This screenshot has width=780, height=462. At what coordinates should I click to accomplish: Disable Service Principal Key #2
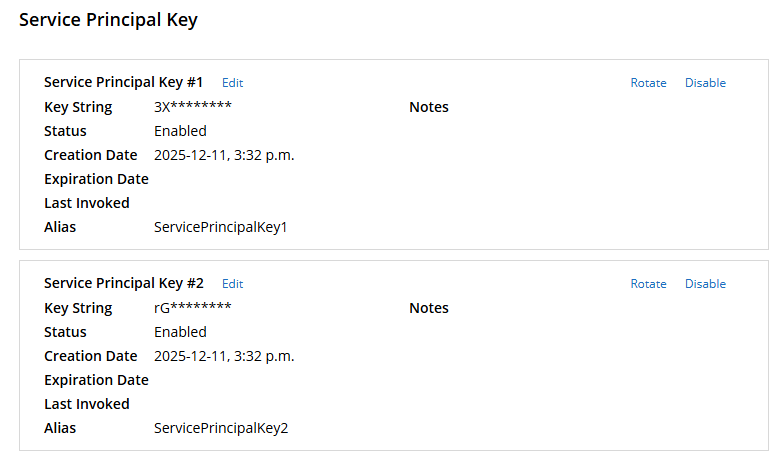pos(705,284)
